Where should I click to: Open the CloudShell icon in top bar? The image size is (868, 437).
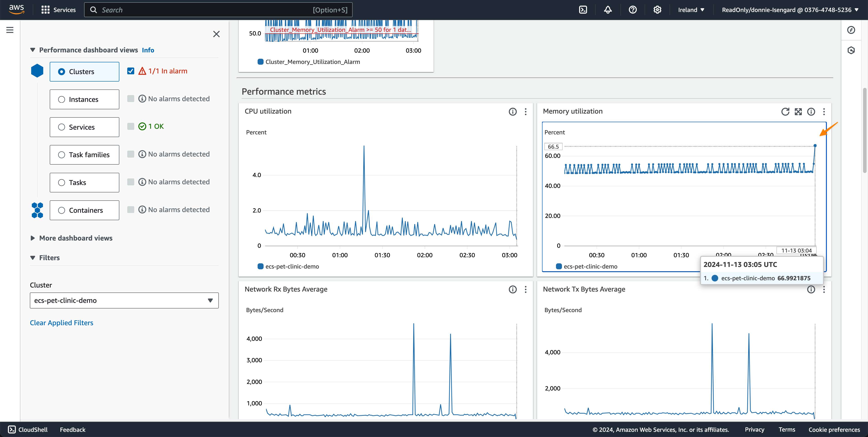point(583,10)
